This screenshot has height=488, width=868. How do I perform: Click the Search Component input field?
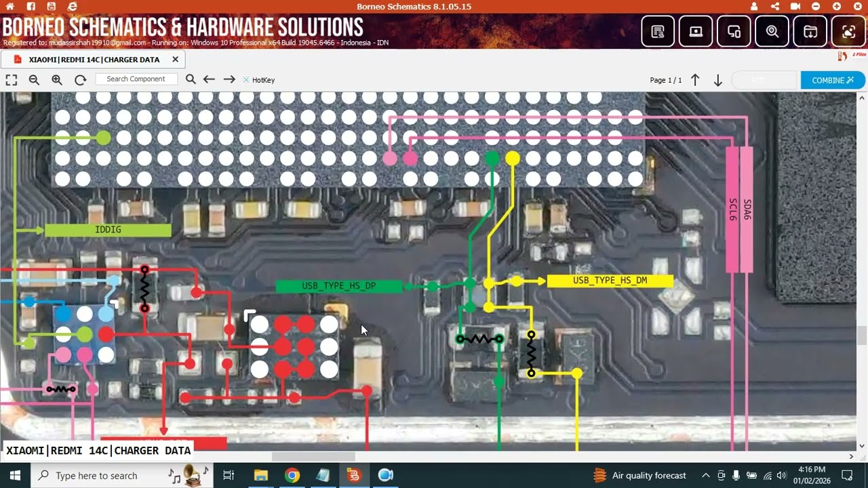click(136, 79)
